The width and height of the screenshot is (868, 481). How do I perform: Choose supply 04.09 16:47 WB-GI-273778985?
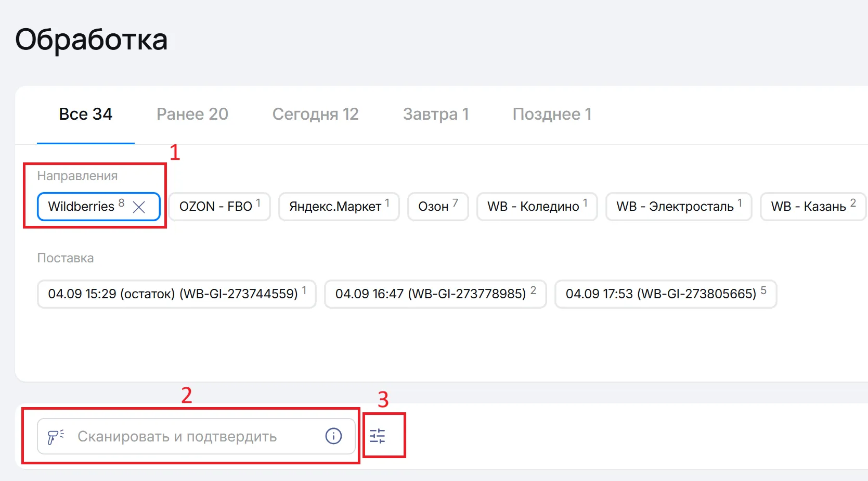435,294
